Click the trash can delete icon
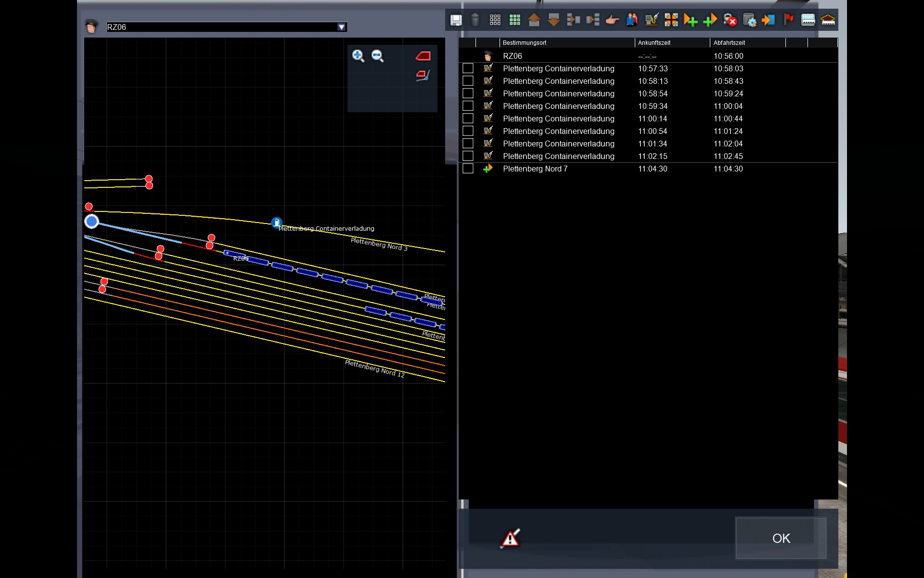 475,20
